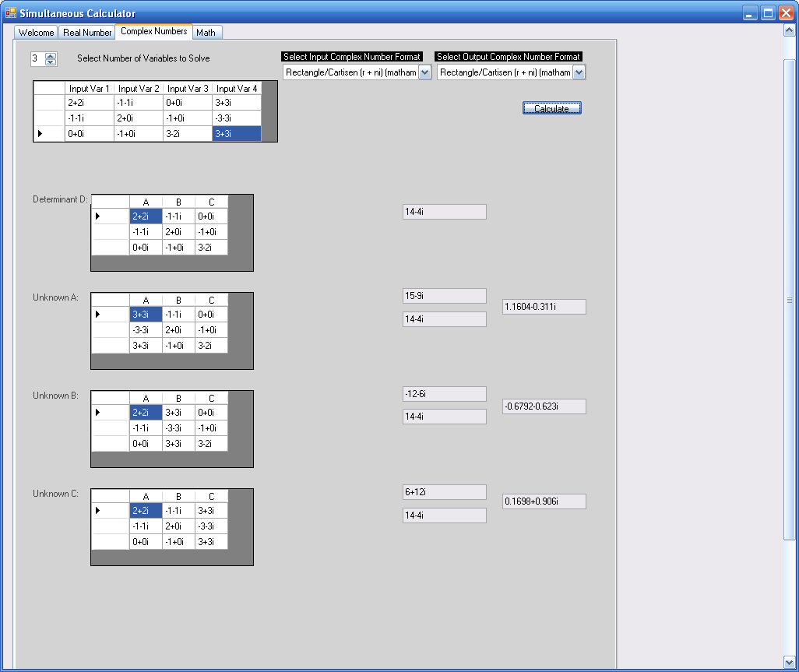The height and width of the screenshot is (672, 799).
Task: Select the Unknown B numerator field -12-6i
Action: click(444, 394)
